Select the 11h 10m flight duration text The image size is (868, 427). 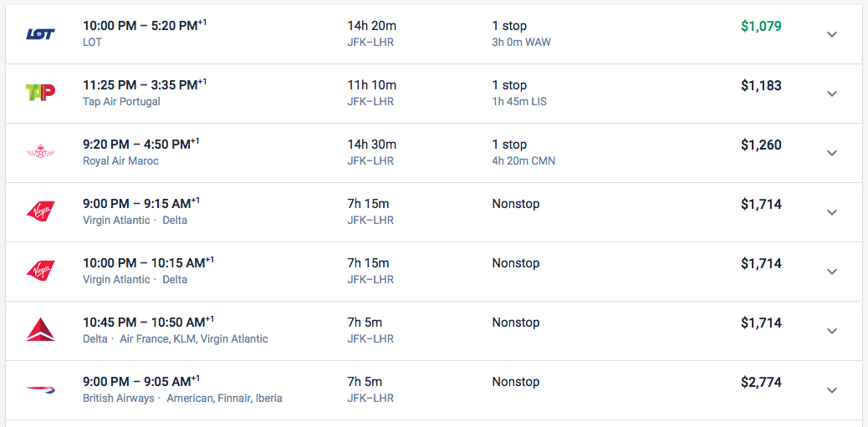click(371, 85)
